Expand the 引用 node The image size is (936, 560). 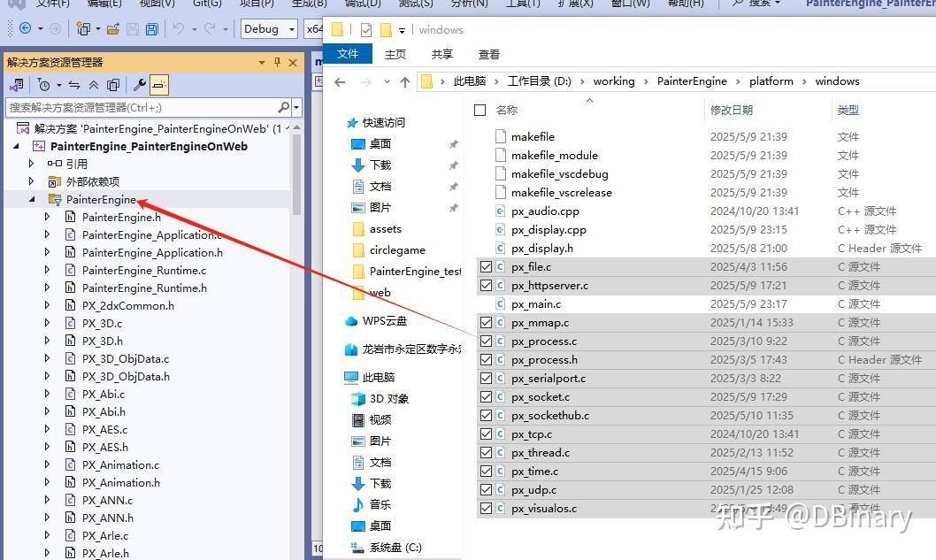(x=31, y=164)
